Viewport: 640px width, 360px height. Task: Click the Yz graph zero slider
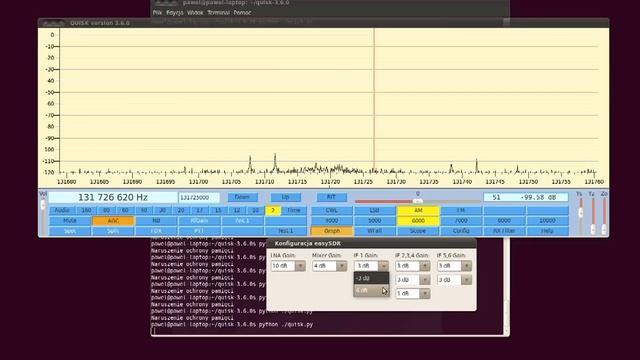click(593, 215)
